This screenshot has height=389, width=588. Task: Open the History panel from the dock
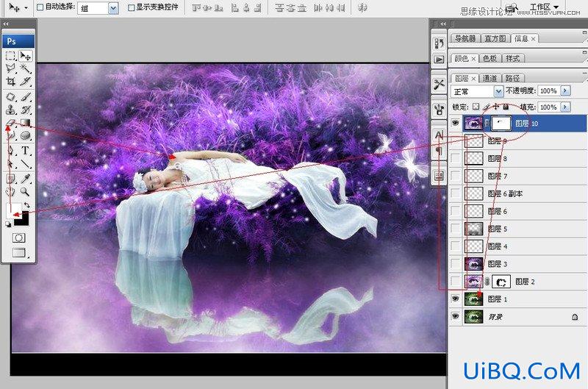pyautogui.click(x=439, y=43)
